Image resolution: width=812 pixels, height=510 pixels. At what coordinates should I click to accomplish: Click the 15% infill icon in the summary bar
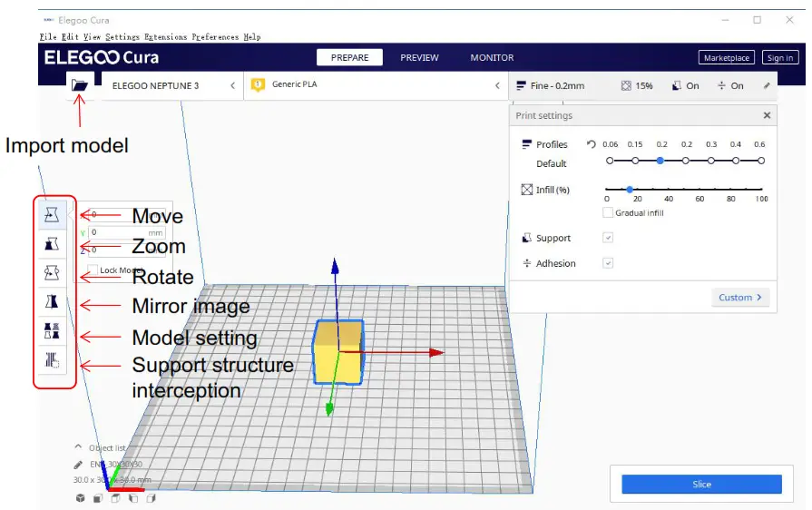626,85
